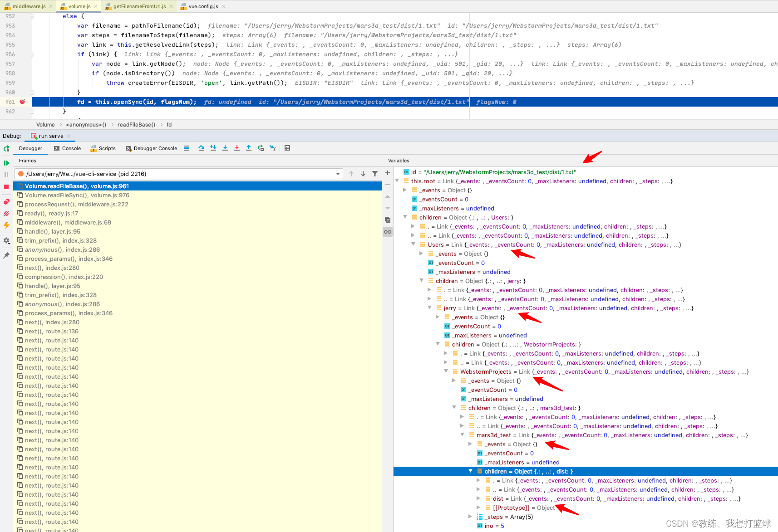Close the run serve debug tab

click(69, 136)
